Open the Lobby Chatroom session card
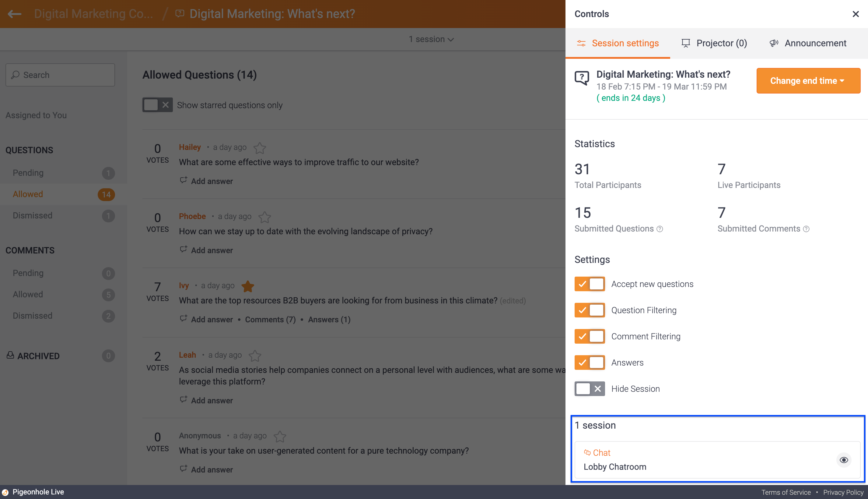This screenshot has width=868, height=499. (x=717, y=460)
